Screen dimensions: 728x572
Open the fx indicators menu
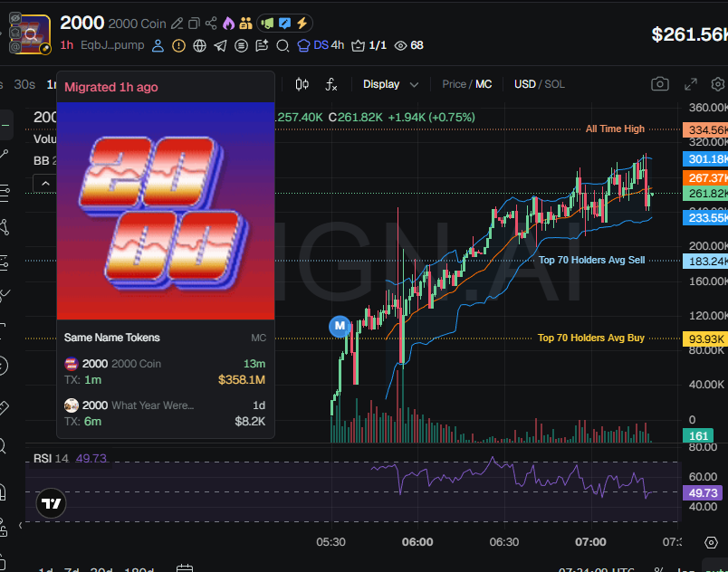331,84
